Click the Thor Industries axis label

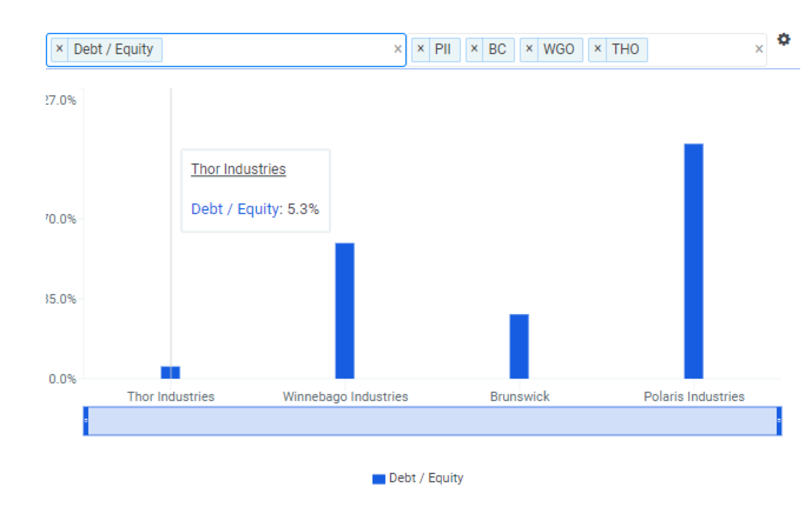171,396
